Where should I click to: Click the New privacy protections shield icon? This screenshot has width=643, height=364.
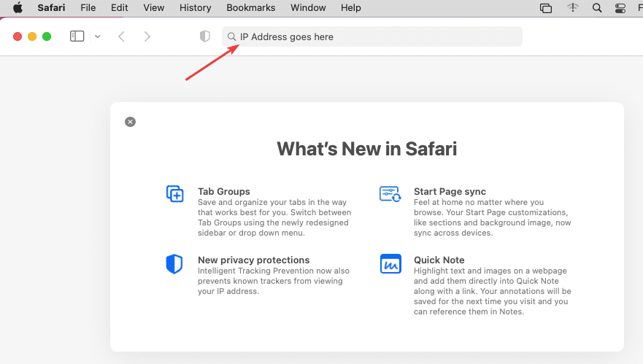point(174,263)
